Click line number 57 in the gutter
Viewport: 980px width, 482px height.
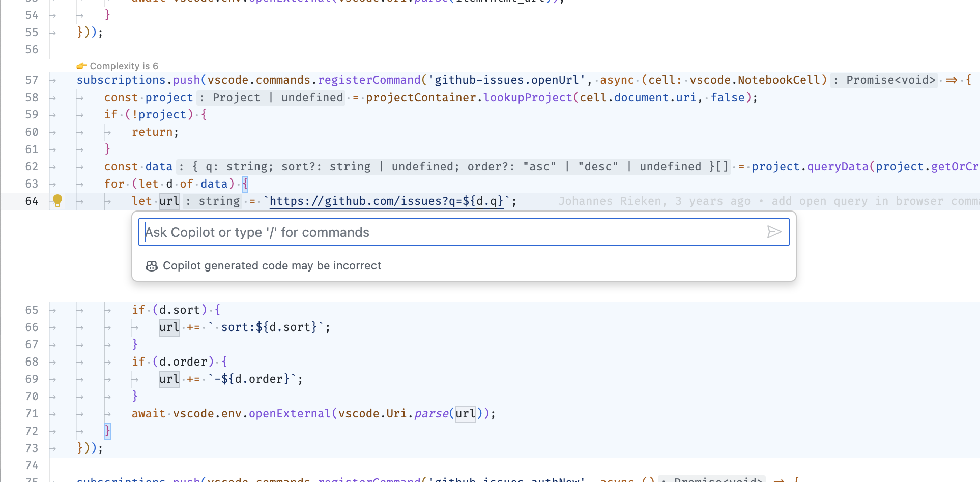point(32,80)
